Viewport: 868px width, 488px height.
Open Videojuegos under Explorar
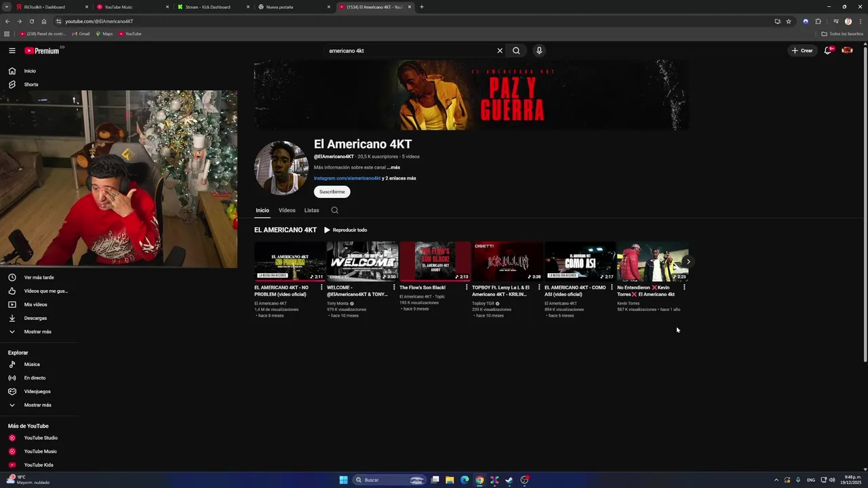coord(39,392)
